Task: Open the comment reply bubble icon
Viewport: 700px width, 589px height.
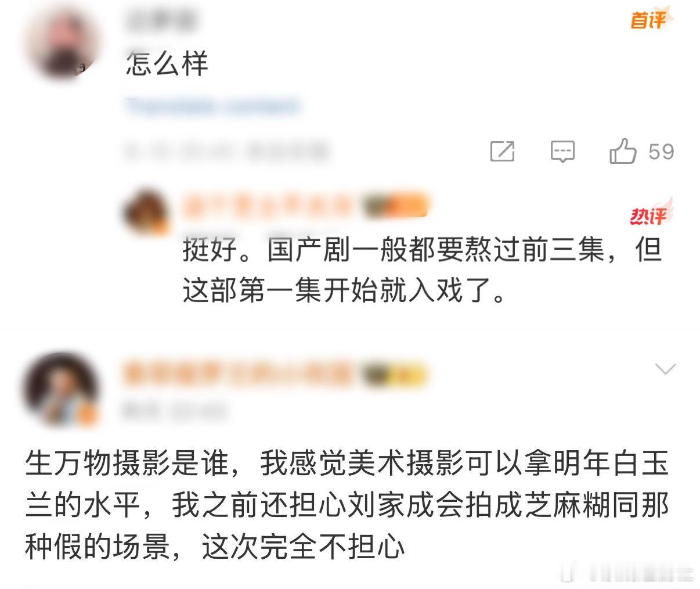Action: pos(562,152)
